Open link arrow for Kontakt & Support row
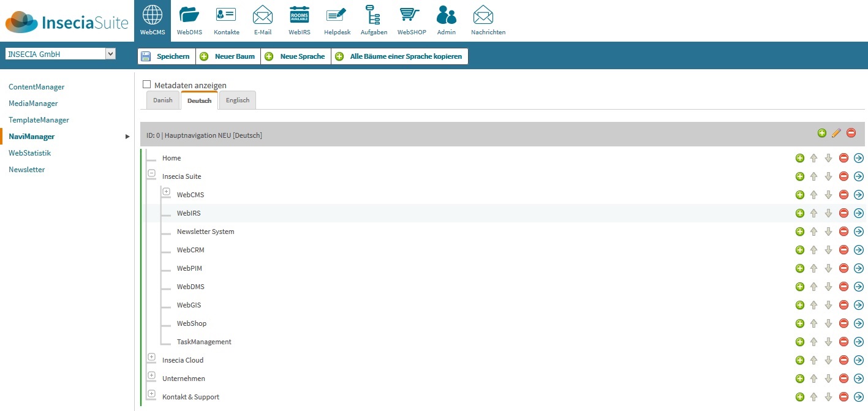Image resolution: width=868 pixels, height=411 pixels. click(858, 397)
